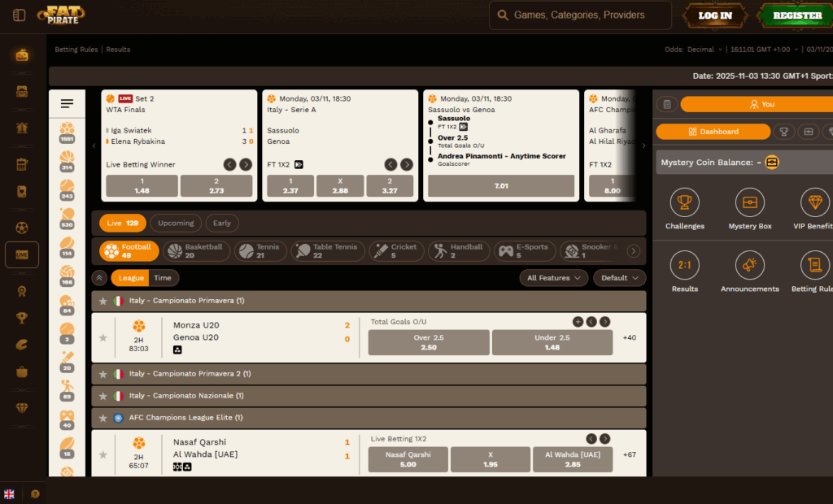The image size is (833, 504).
Task: Switch event sorting to Time
Action: [x=163, y=278]
